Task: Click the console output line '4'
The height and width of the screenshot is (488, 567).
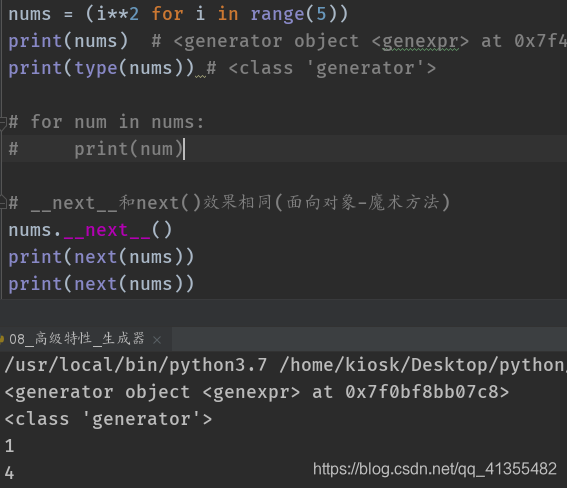Action: pyautogui.click(x=9, y=473)
